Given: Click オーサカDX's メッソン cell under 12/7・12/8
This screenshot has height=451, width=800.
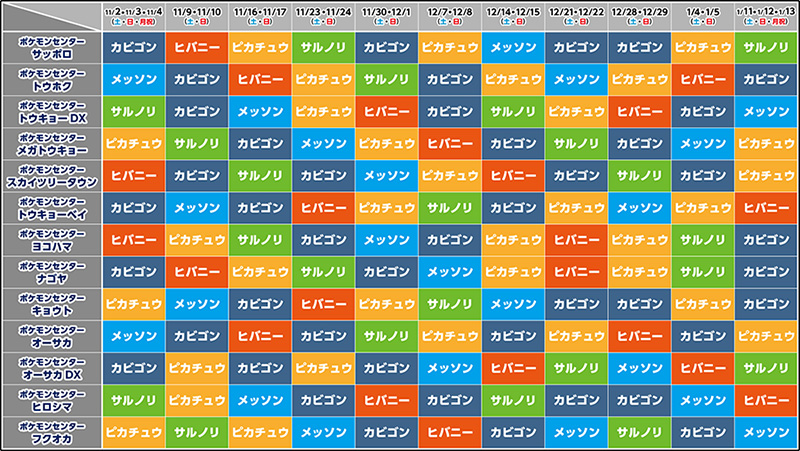Looking at the screenshot, I should click(450, 368).
